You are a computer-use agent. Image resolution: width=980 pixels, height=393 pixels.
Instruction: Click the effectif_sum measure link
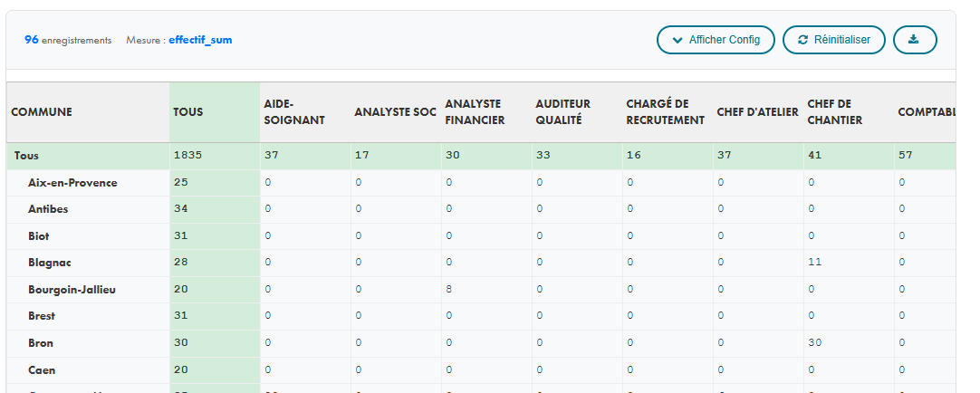pyautogui.click(x=200, y=41)
